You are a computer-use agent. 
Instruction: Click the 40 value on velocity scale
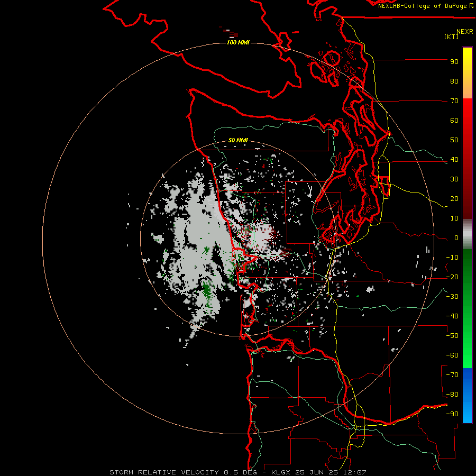coord(454,160)
